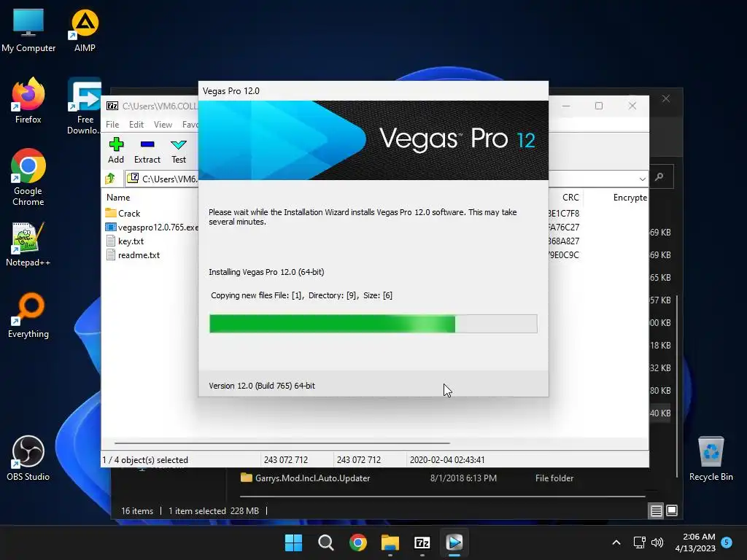The height and width of the screenshot is (560, 747).
Task: Open network settings from the system tray
Action: (x=639, y=542)
